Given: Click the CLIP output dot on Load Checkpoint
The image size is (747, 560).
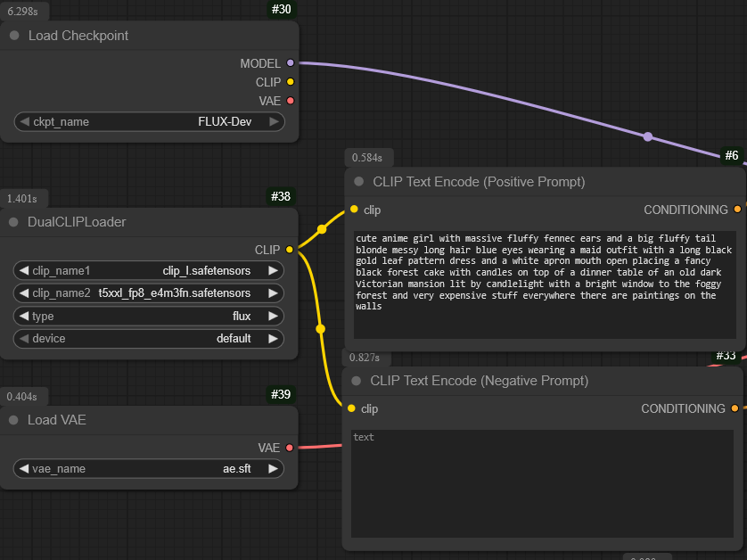Looking at the screenshot, I should point(290,82).
